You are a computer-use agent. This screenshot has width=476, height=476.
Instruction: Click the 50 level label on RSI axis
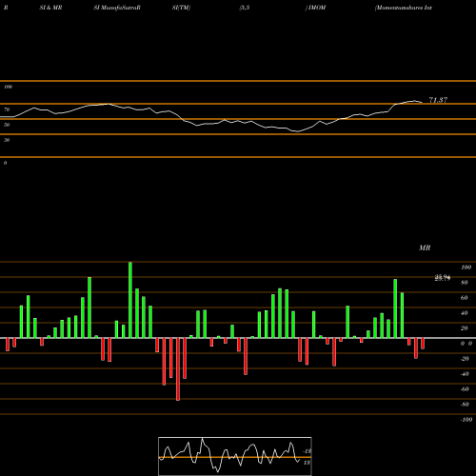click(x=7, y=125)
